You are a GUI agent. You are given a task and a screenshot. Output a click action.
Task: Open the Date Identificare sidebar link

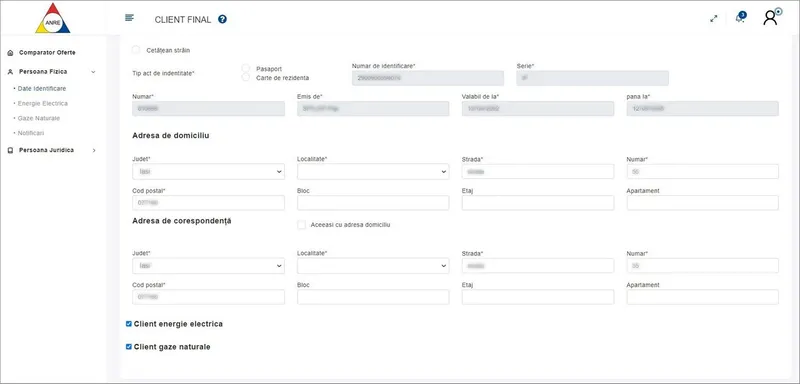click(42, 89)
